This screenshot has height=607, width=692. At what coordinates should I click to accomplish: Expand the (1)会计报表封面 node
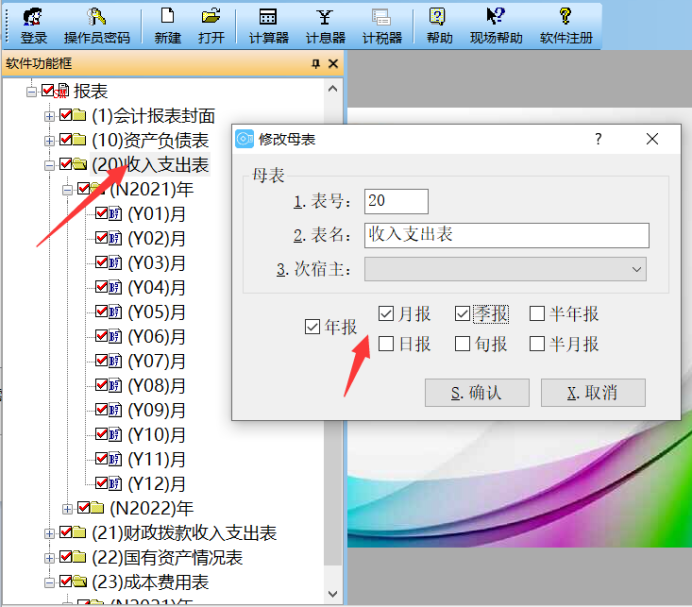49,117
